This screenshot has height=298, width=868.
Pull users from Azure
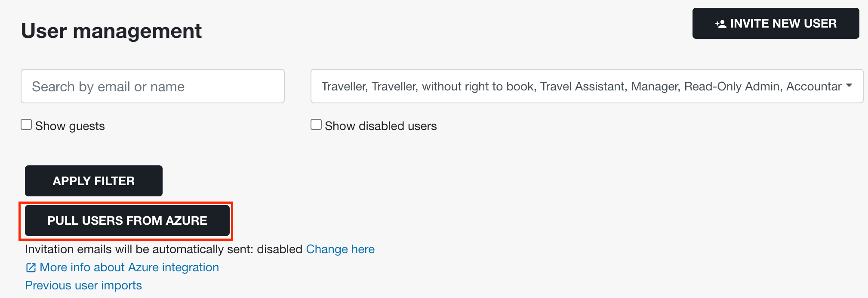point(127,220)
